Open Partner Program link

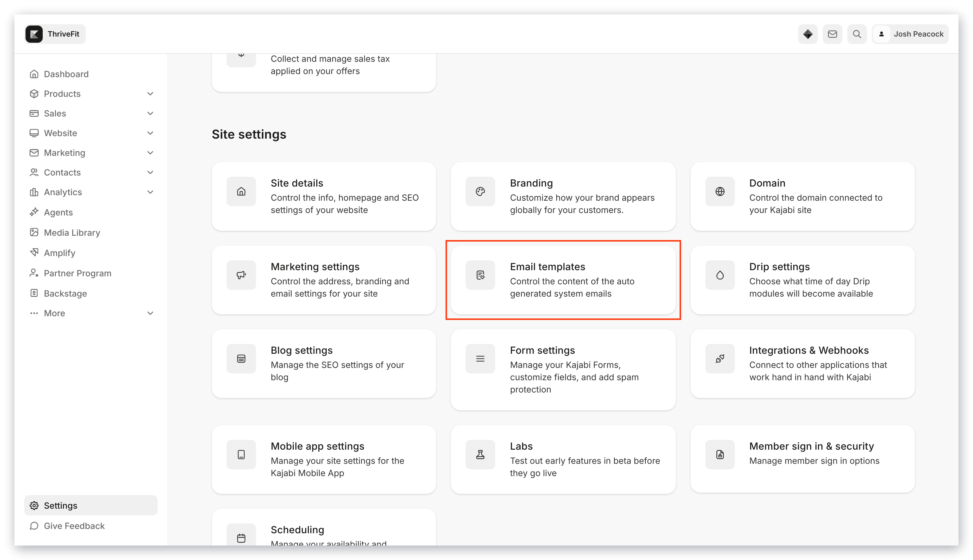click(77, 273)
